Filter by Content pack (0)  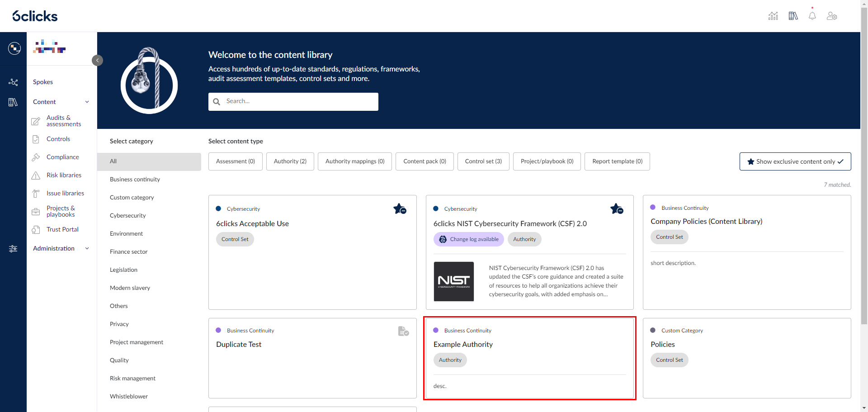(x=425, y=161)
